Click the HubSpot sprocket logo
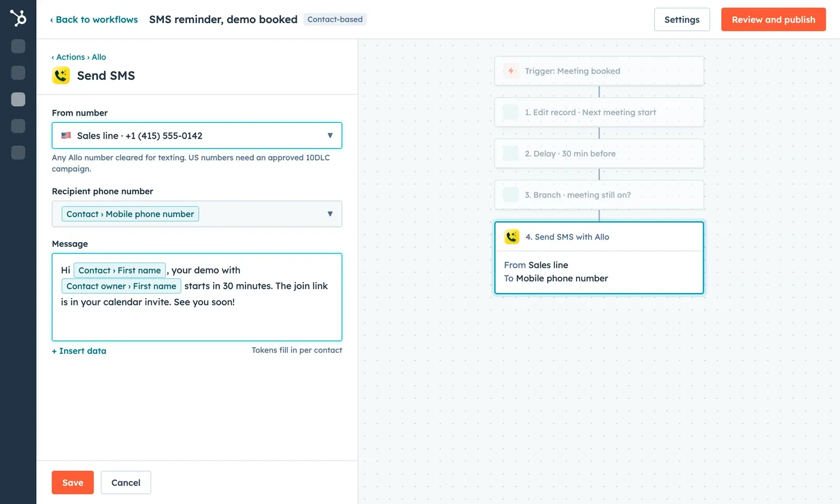The height and width of the screenshot is (504, 840). (x=18, y=18)
